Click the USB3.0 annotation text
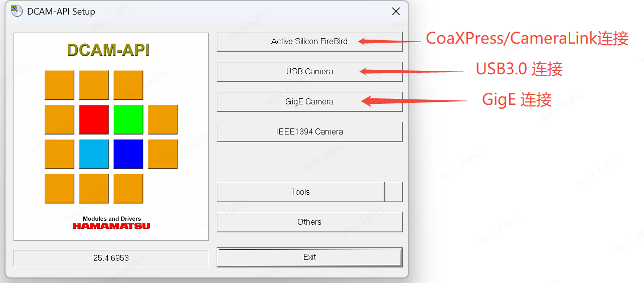Image resolution: width=644 pixels, height=283 pixels. (x=519, y=69)
